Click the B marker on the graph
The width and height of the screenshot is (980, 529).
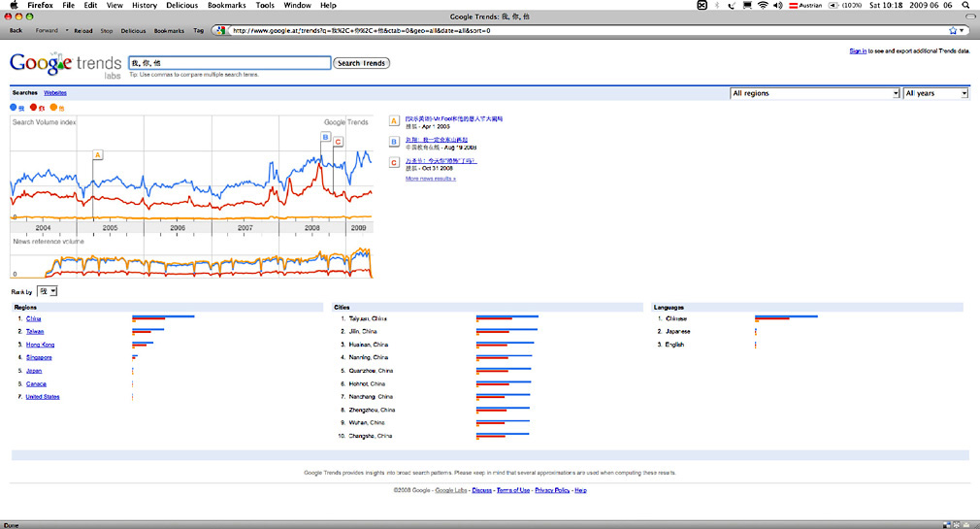click(325, 137)
